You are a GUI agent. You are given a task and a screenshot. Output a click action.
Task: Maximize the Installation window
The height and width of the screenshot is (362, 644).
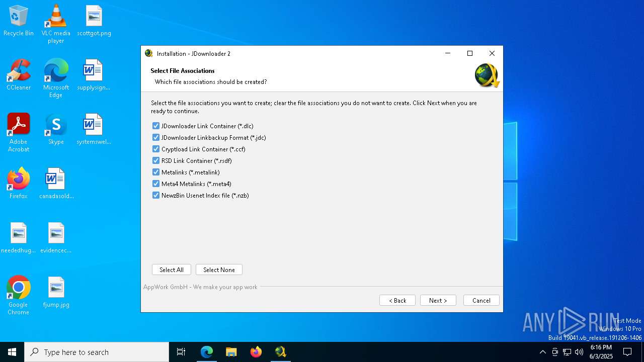pos(470,53)
